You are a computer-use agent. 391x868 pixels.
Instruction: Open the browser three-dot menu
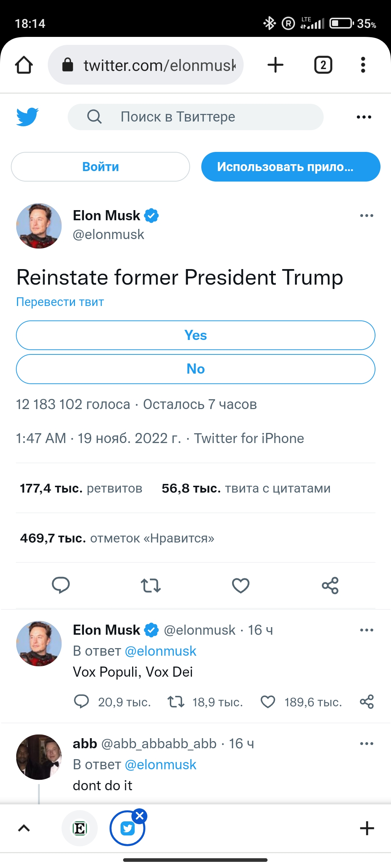363,65
